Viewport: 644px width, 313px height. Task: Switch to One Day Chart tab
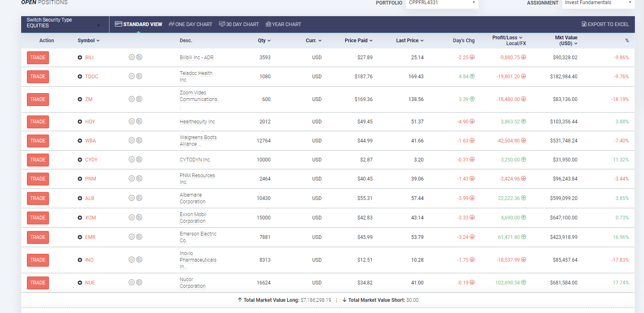190,24
